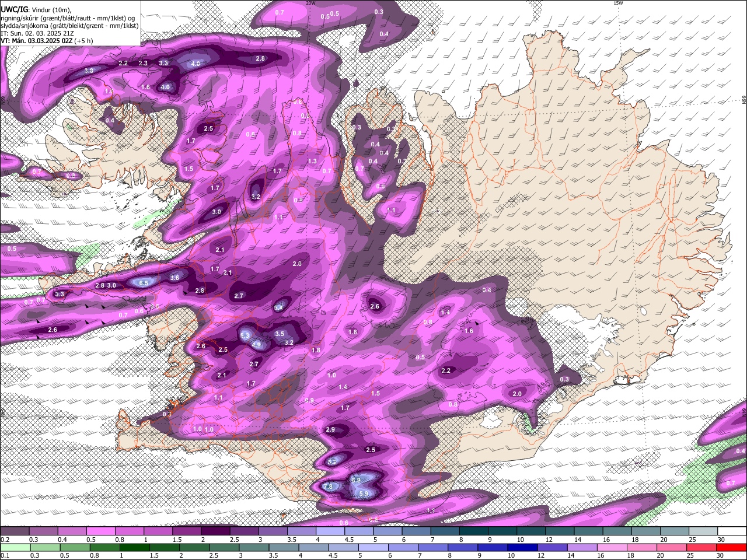Image resolution: width=747 pixels, height=560 pixels.
Task: Click the '0.1' label of the rain scale
Action: (5, 555)
